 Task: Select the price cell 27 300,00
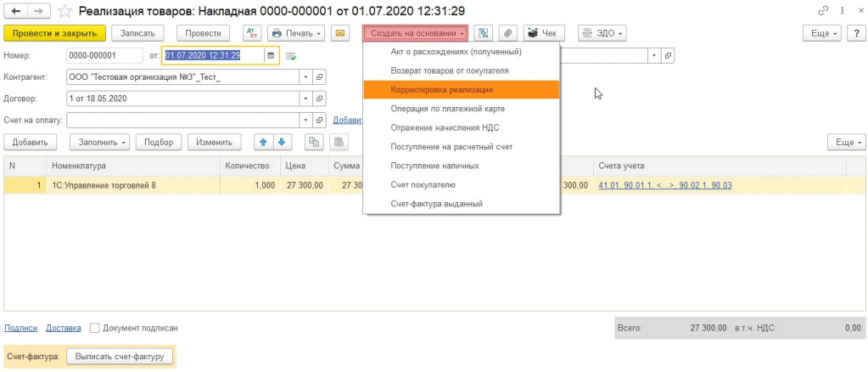[304, 186]
